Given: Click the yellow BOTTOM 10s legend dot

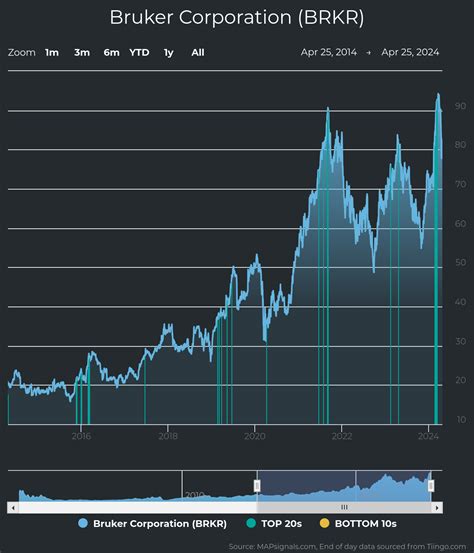Looking at the screenshot, I should tap(324, 523).
